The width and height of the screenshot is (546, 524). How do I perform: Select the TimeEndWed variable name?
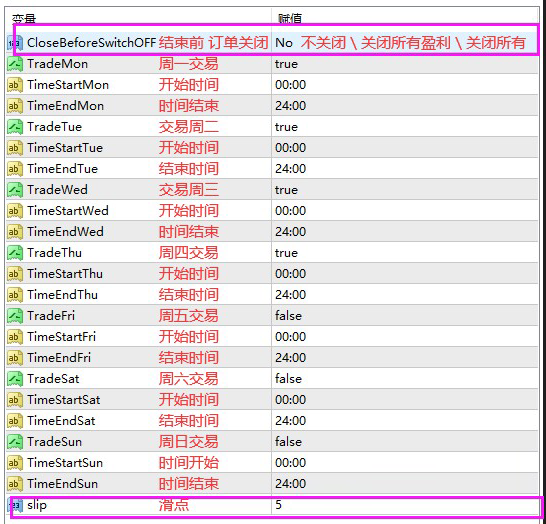tap(65, 232)
